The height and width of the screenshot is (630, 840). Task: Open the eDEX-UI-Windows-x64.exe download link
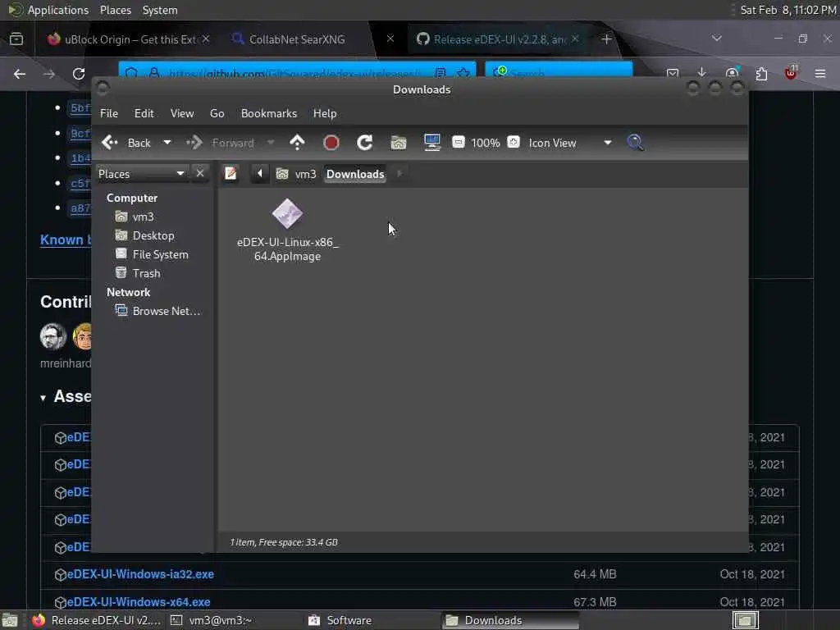pyautogui.click(x=138, y=601)
